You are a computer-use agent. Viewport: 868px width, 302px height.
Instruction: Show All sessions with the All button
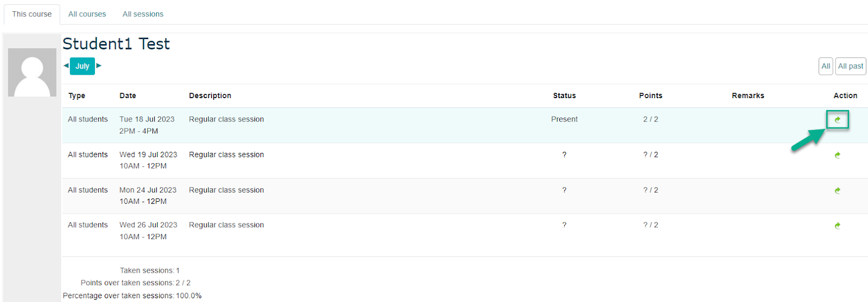[826, 66]
